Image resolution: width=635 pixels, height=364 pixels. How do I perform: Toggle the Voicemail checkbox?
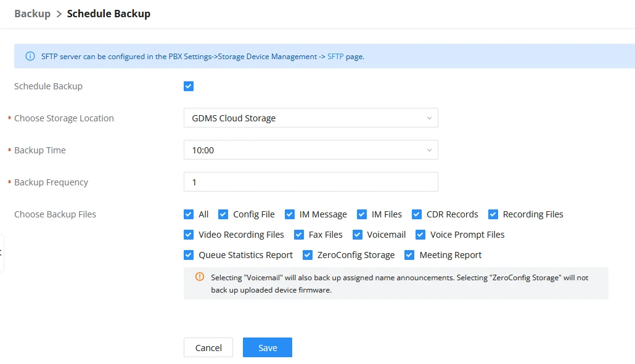[x=357, y=235]
